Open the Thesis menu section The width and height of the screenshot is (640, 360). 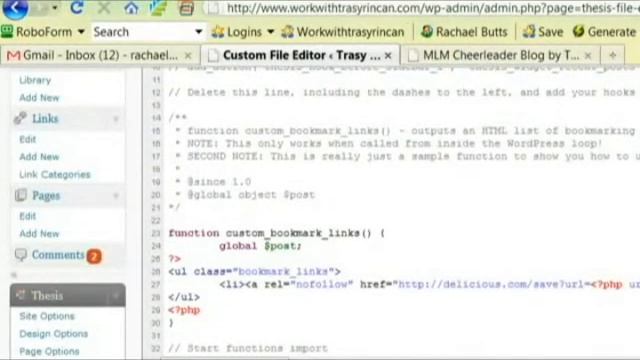coord(47,295)
